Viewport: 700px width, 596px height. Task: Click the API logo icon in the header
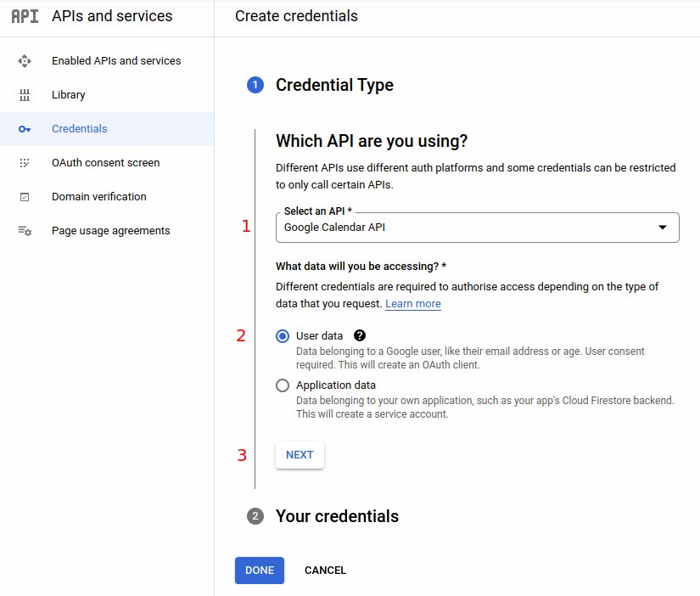point(25,16)
